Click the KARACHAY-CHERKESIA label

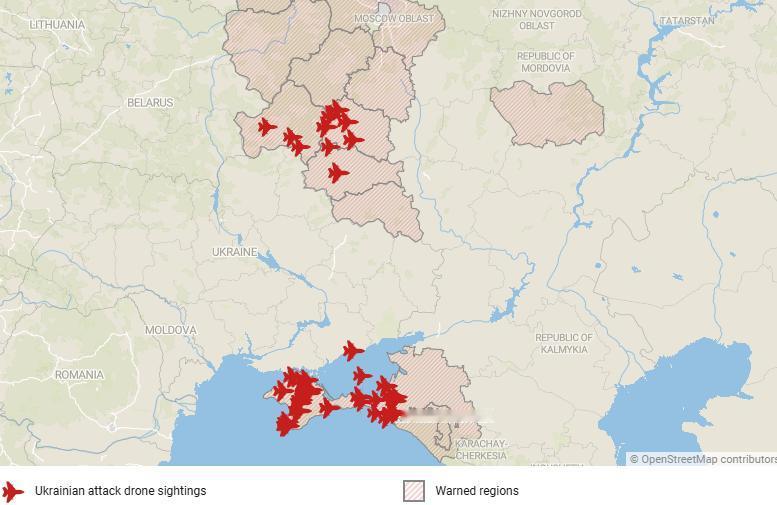[481, 449]
